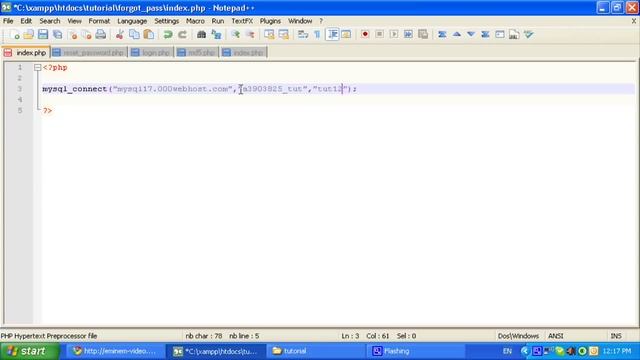This screenshot has width=640, height=360.
Task: Click the Redo toolbar icon
Action: point(182,35)
